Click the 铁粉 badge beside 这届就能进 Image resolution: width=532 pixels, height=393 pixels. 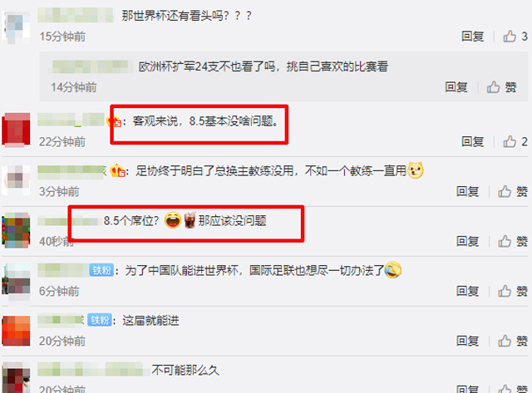(100, 320)
